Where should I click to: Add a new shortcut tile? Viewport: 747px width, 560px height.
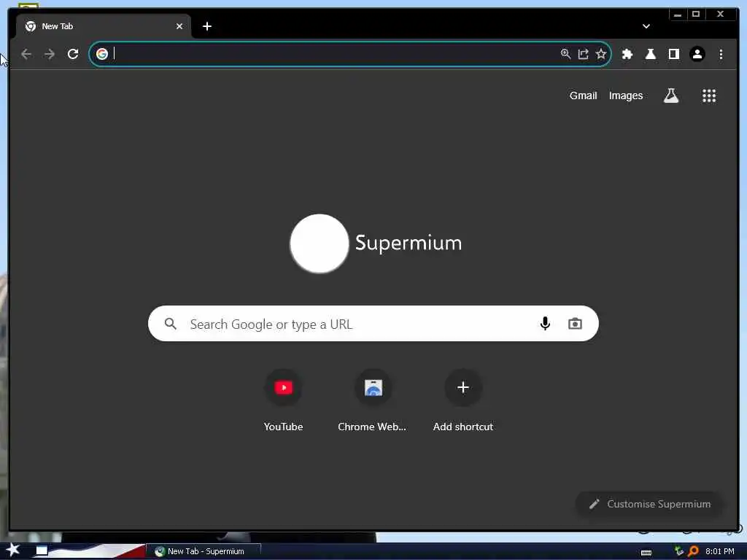tap(463, 401)
